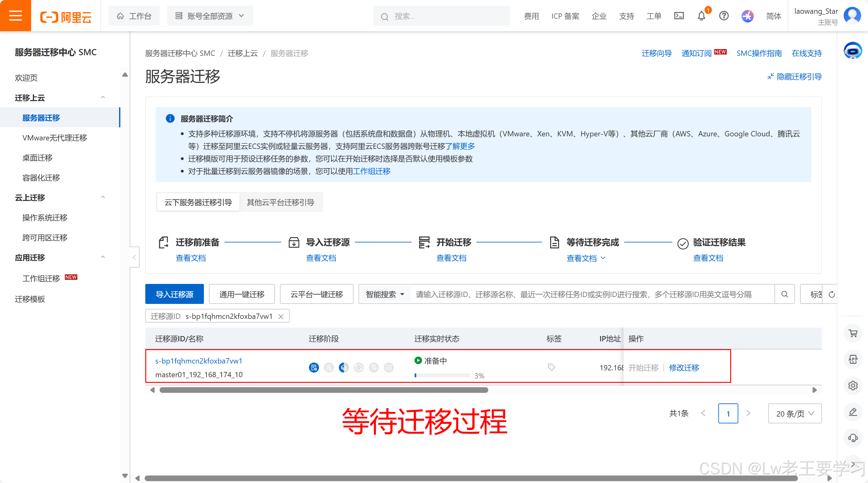The image size is (868, 483).
Task: Open the 工作组迁移 link in the intro
Action: coord(372,171)
